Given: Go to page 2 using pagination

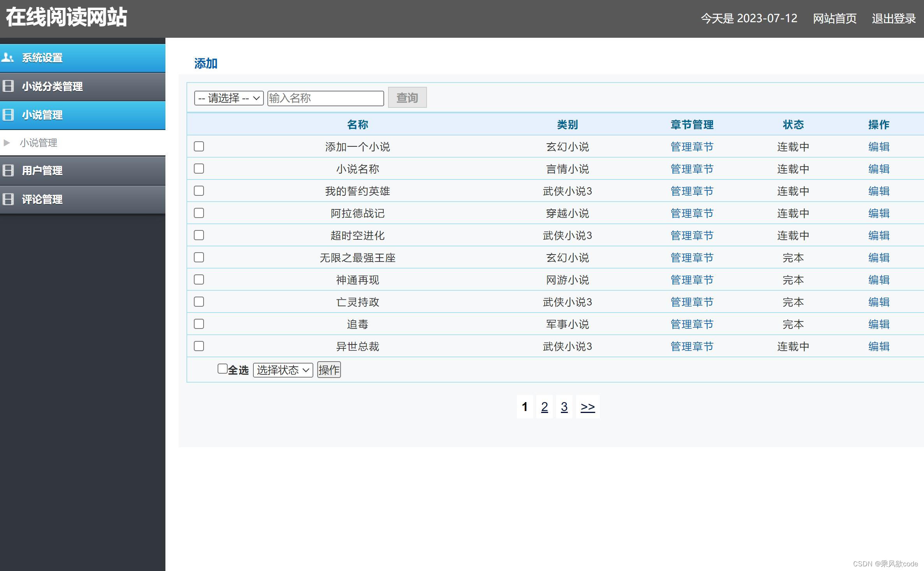Looking at the screenshot, I should pyautogui.click(x=545, y=406).
